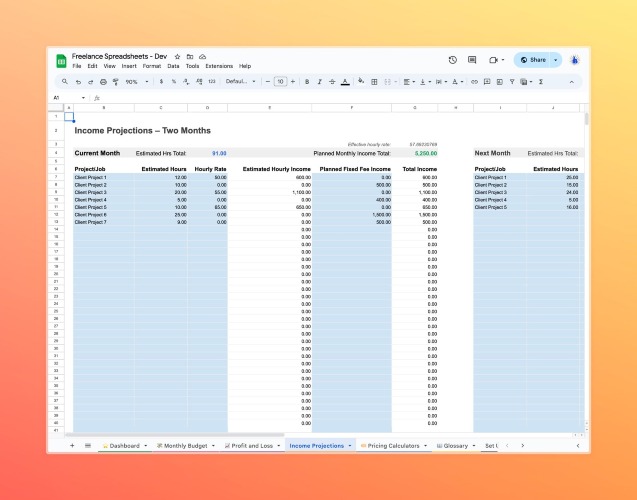Image resolution: width=637 pixels, height=500 pixels.
Task: Toggle bold formatting
Action: pyautogui.click(x=307, y=82)
